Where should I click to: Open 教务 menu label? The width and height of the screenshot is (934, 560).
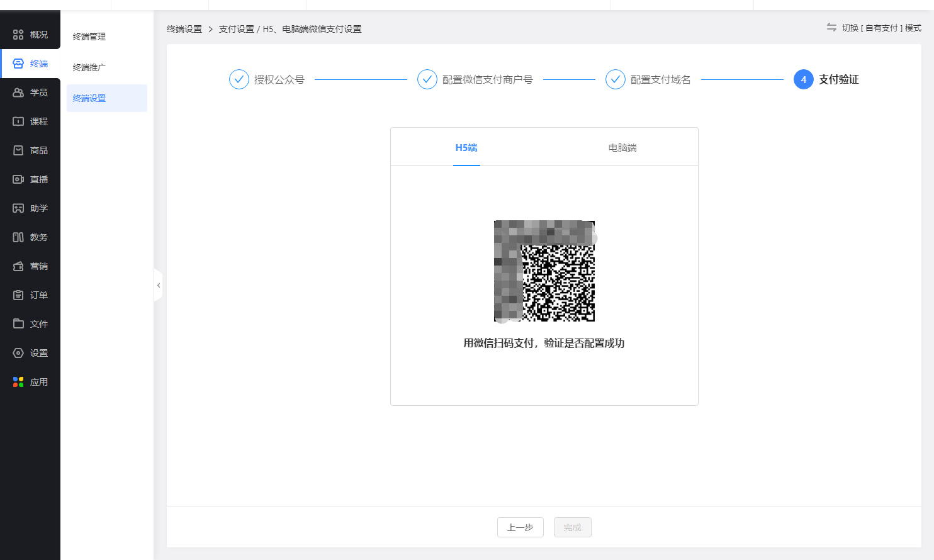click(x=39, y=237)
